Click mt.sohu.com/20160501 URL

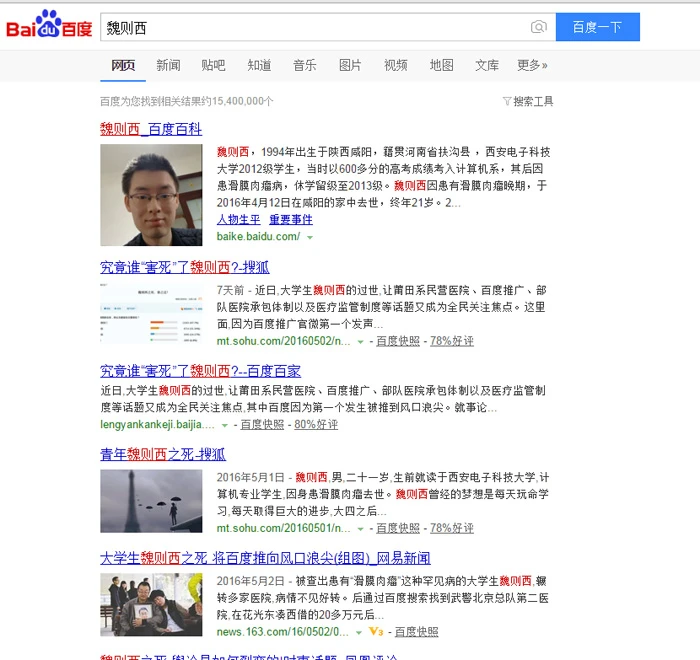pos(283,528)
